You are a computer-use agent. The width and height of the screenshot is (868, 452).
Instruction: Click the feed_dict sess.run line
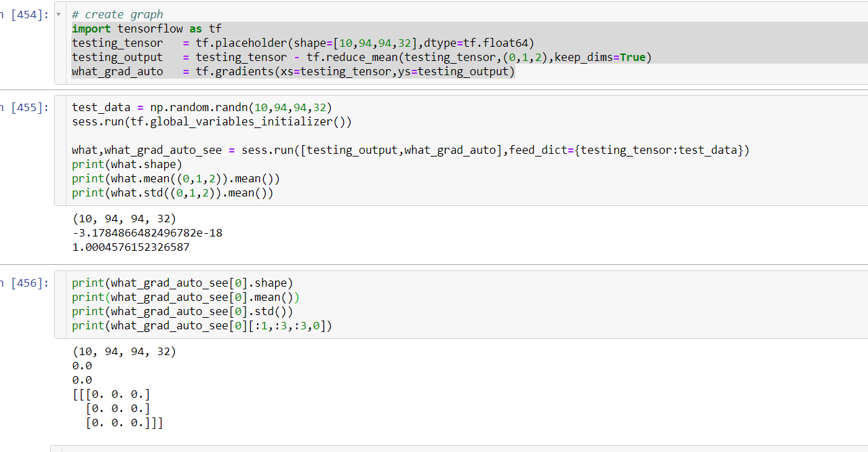click(407, 150)
